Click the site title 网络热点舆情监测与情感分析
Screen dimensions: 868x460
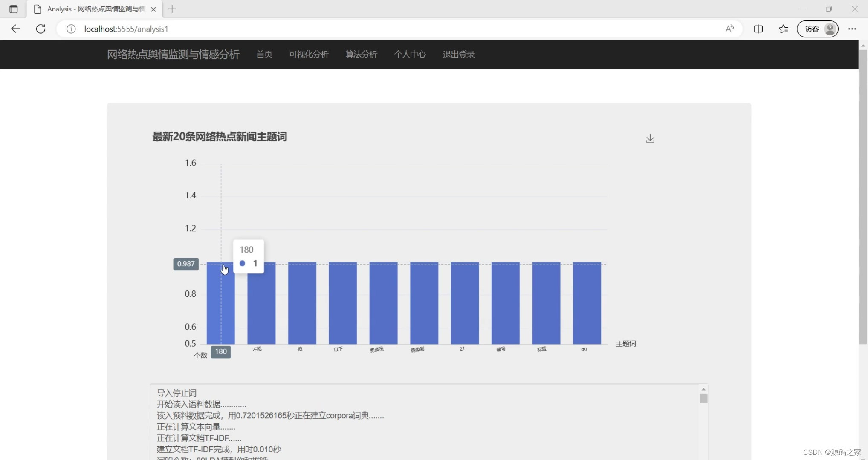[173, 54]
